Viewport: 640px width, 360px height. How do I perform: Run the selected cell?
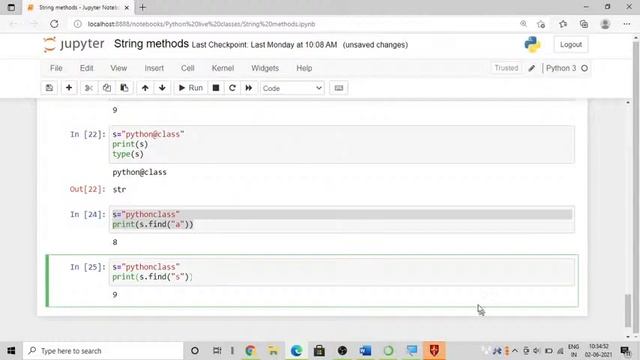coord(191,88)
